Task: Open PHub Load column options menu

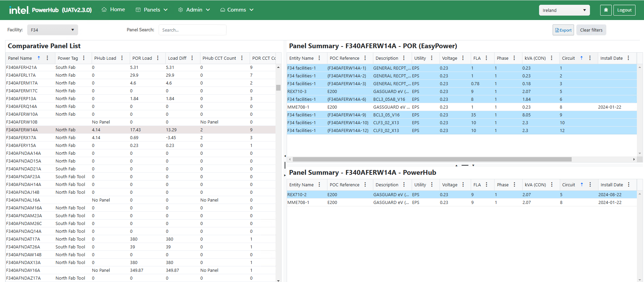Action: click(x=122, y=58)
